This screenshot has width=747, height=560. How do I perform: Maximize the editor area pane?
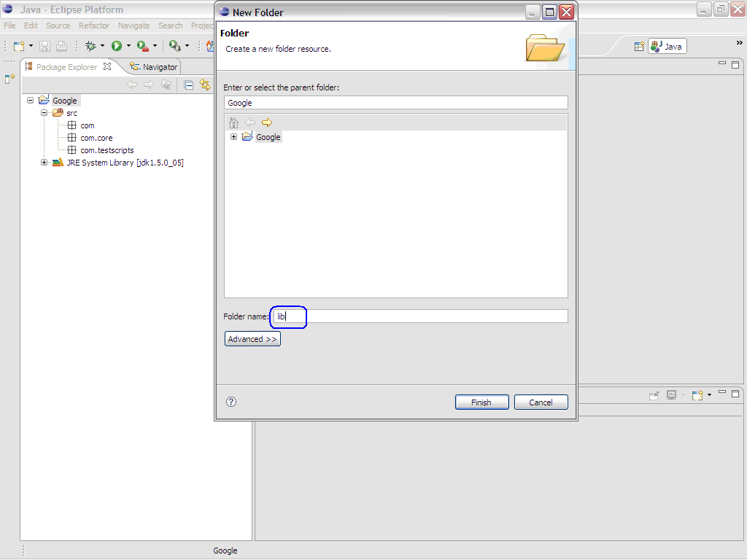735,64
